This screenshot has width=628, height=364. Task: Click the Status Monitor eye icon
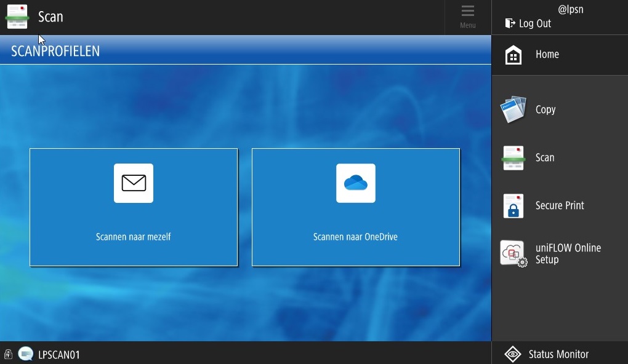click(513, 354)
